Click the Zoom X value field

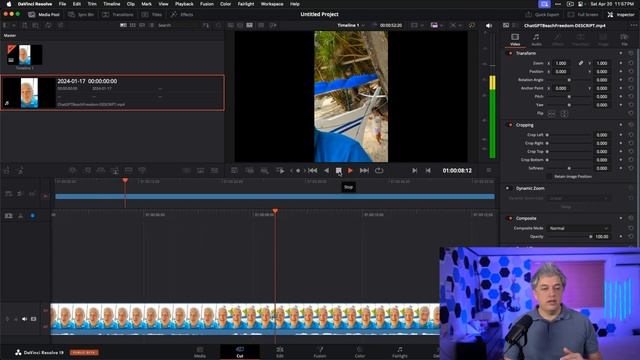(x=561, y=63)
